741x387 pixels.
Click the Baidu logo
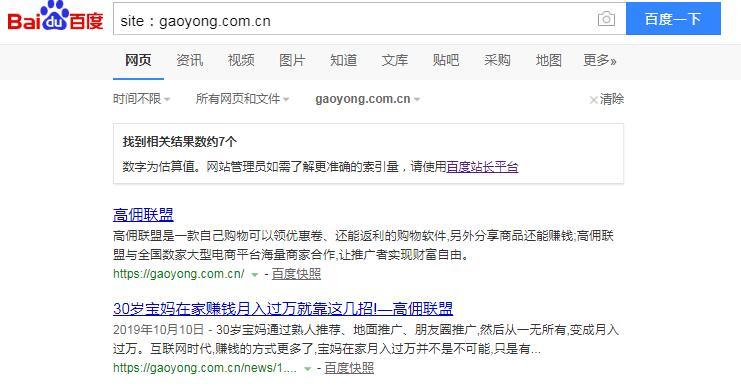pyautogui.click(x=55, y=17)
